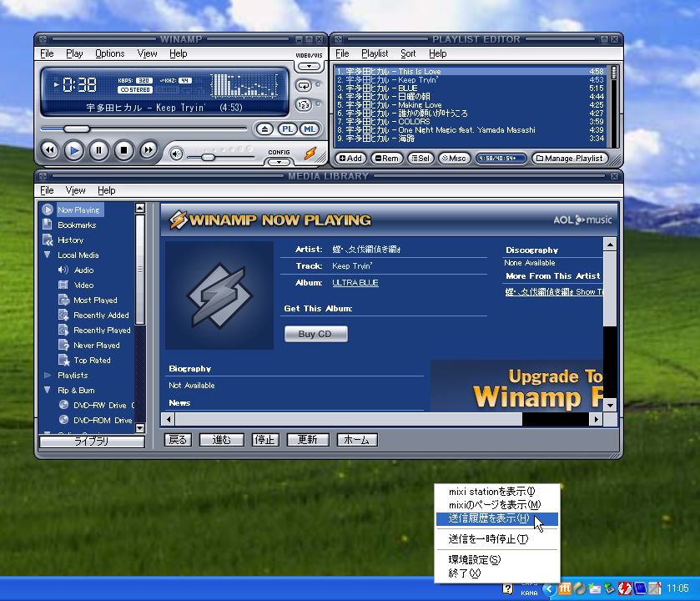Select the DVD-RW Drive item
This screenshot has height=601, width=700.
point(103,406)
